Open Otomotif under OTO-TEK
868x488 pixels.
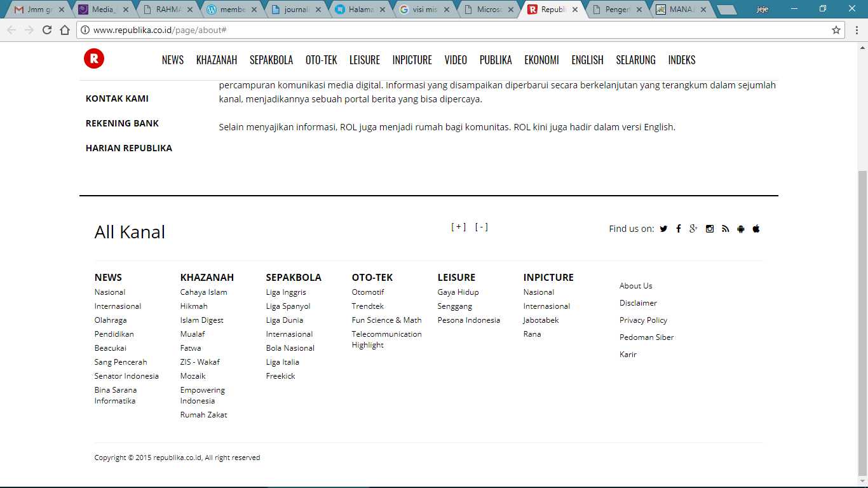pyautogui.click(x=368, y=292)
